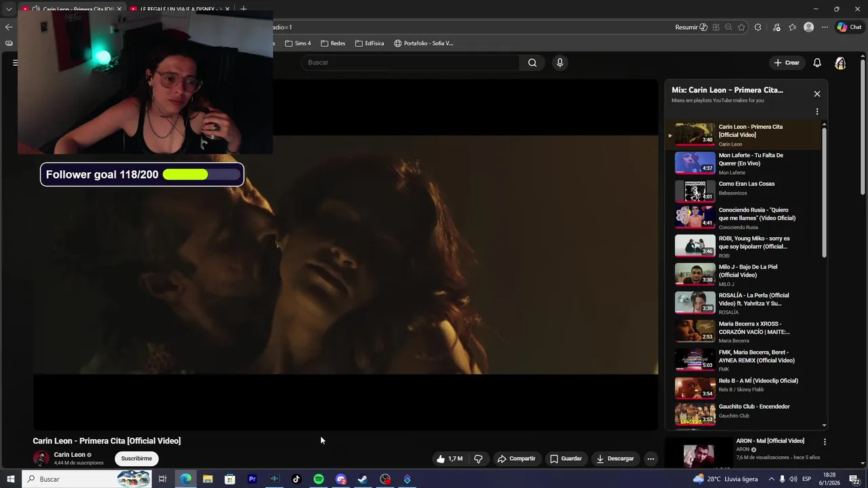
Task: Open a new browser tab
Action: tap(243, 9)
